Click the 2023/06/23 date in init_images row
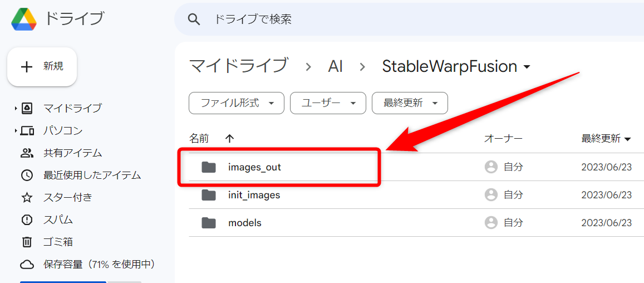This screenshot has height=283, width=644. pyautogui.click(x=607, y=194)
